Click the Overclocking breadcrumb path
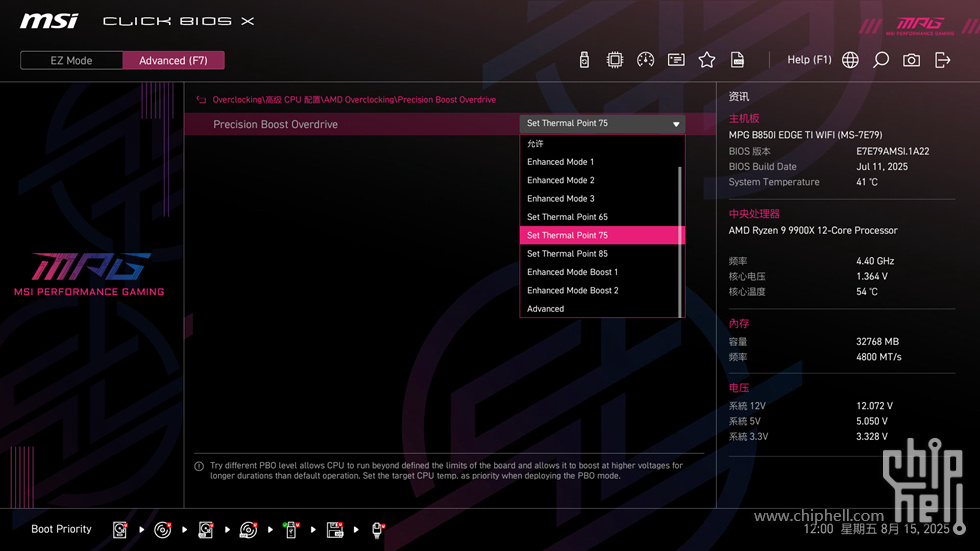Viewport: 980px width, 551px height. [x=354, y=99]
